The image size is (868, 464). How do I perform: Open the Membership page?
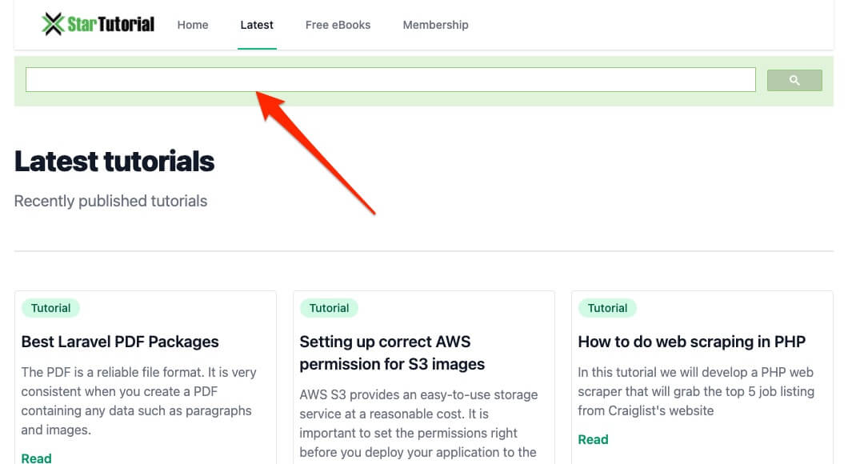pos(436,25)
